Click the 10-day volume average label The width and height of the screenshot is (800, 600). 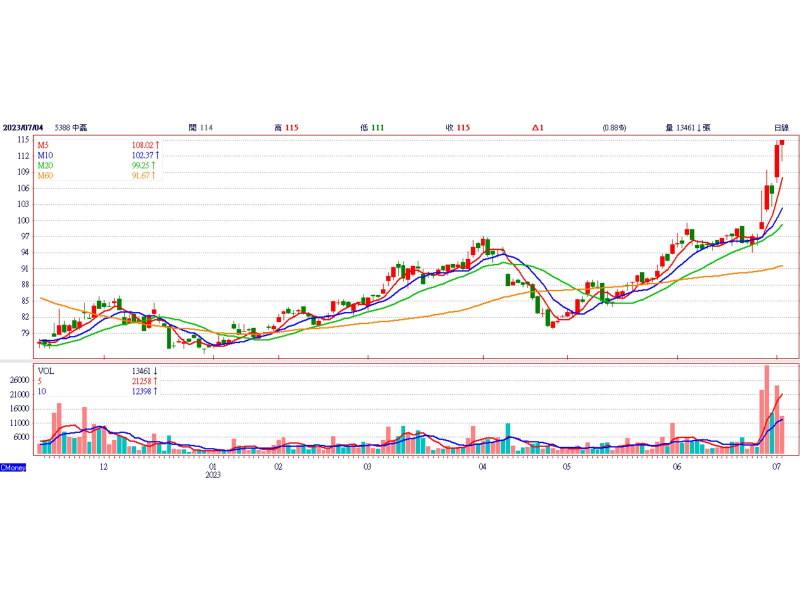(42, 390)
